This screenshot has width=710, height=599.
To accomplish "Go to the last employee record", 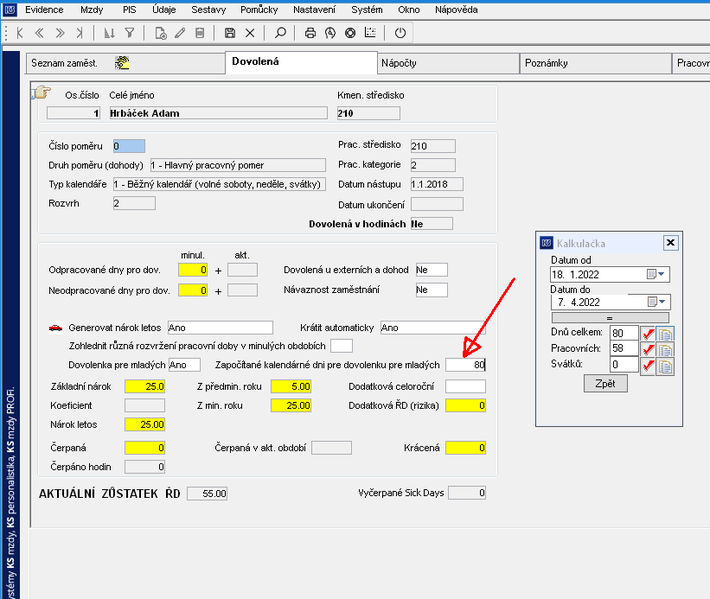I will click(x=80, y=33).
